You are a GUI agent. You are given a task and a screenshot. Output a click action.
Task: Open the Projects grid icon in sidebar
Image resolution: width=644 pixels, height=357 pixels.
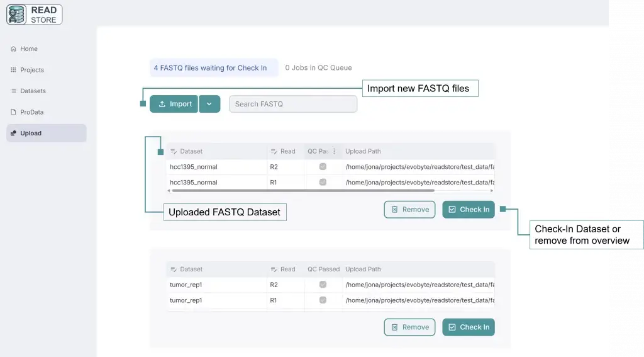[13, 70]
